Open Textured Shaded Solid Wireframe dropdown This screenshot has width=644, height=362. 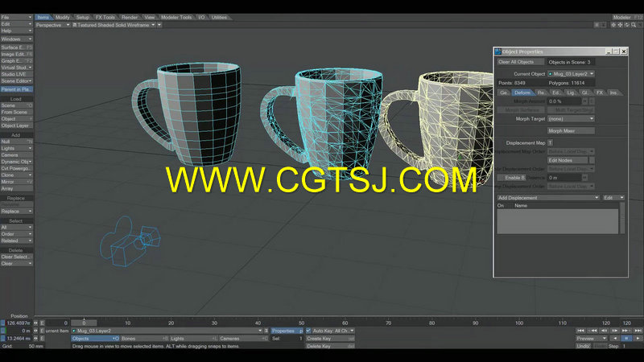pyautogui.click(x=114, y=25)
